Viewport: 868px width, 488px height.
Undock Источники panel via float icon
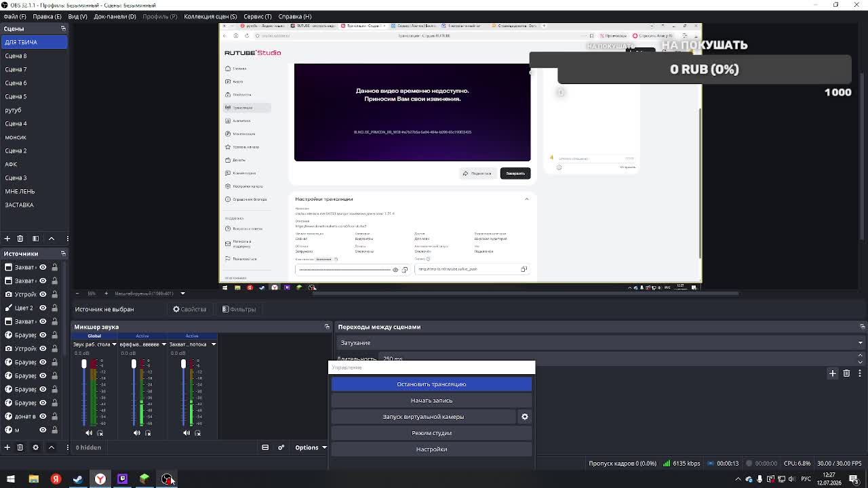click(x=63, y=253)
